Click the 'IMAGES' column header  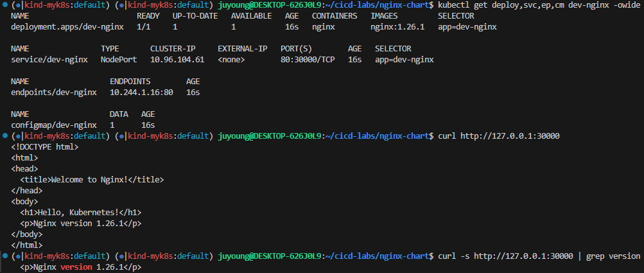coord(384,17)
